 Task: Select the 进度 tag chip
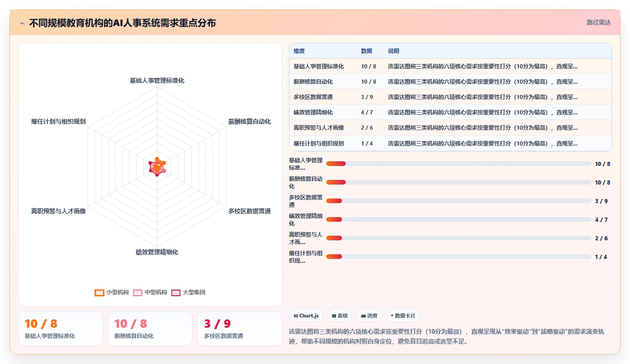[369, 316]
